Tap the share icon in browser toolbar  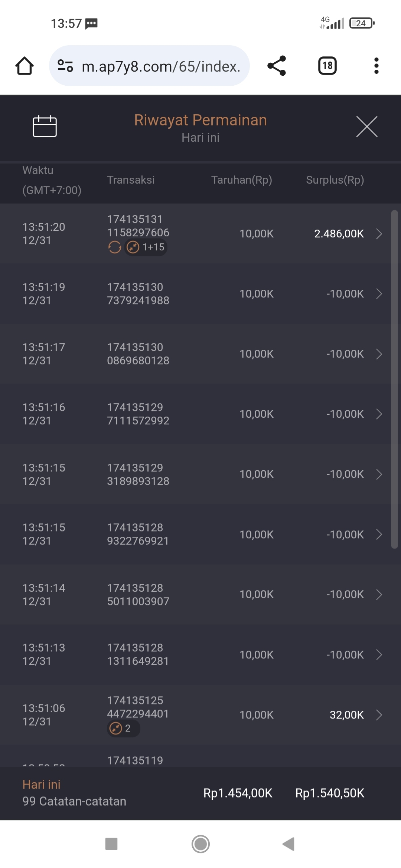coord(277,66)
